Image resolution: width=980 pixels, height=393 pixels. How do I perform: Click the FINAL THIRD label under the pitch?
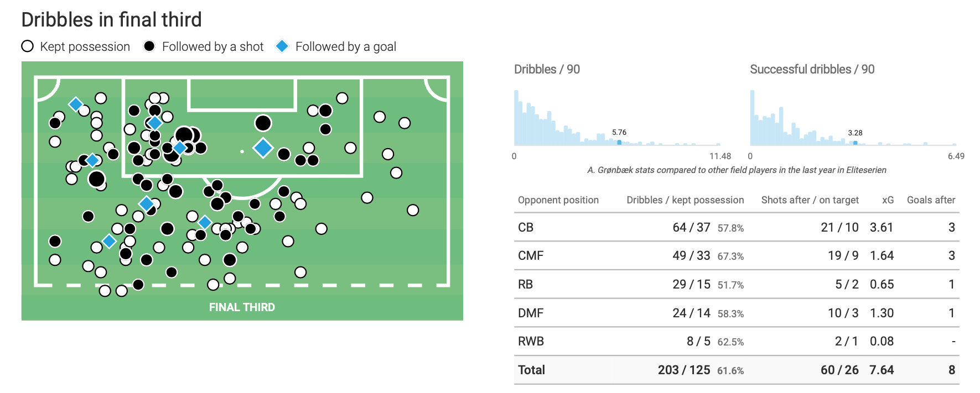(x=242, y=307)
